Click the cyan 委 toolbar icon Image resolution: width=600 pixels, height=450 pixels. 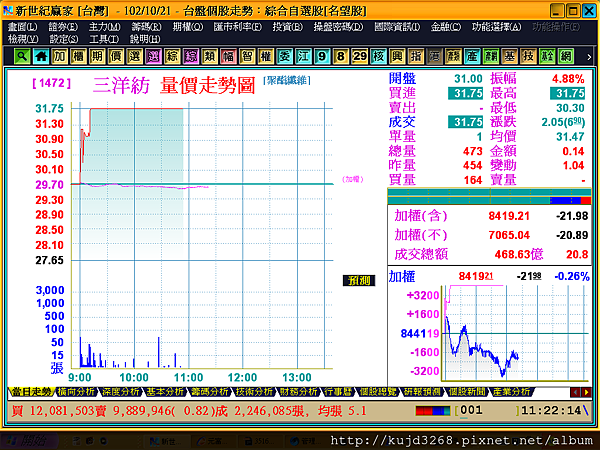(284, 57)
